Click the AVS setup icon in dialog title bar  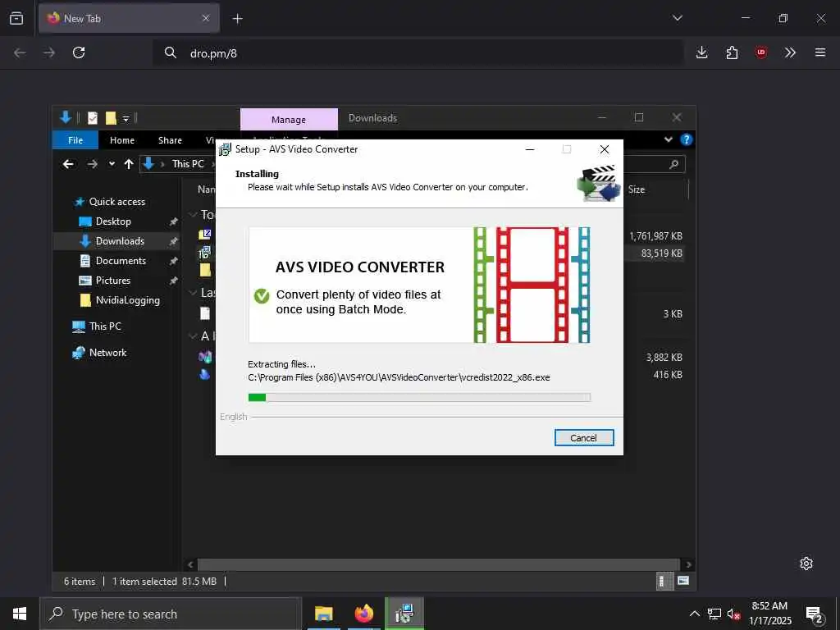point(225,149)
